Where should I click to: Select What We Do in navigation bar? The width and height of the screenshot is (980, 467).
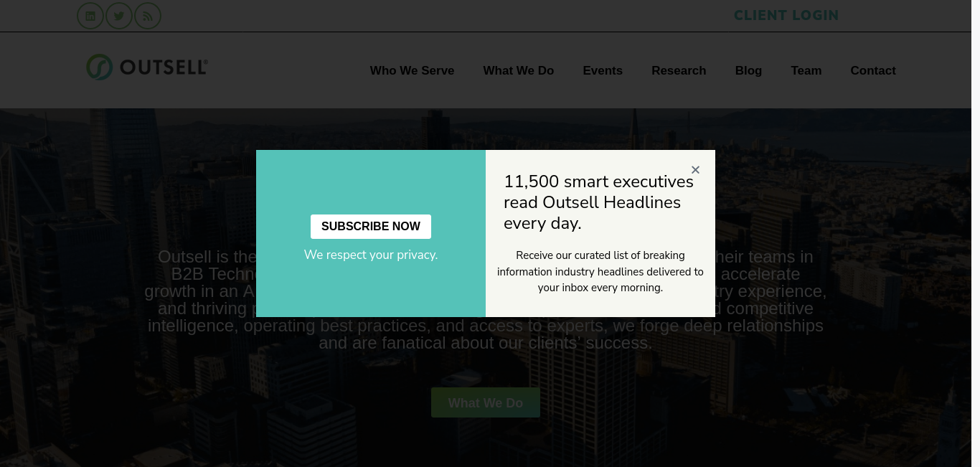click(x=518, y=70)
